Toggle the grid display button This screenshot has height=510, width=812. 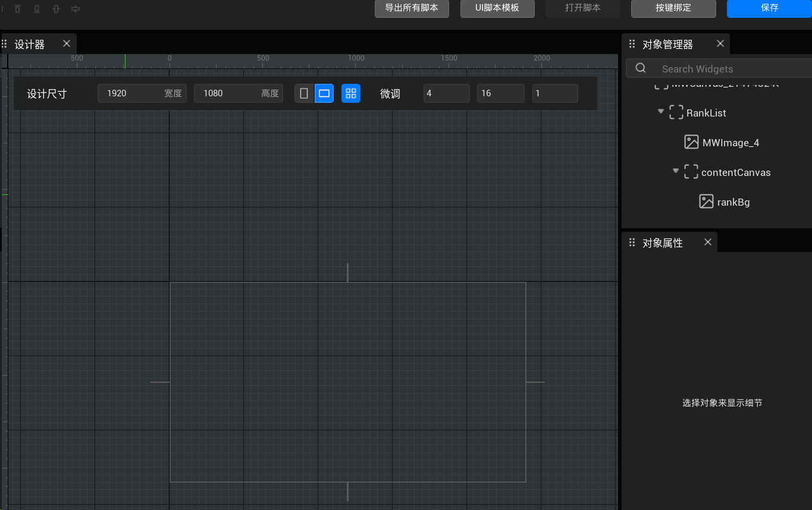351,93
